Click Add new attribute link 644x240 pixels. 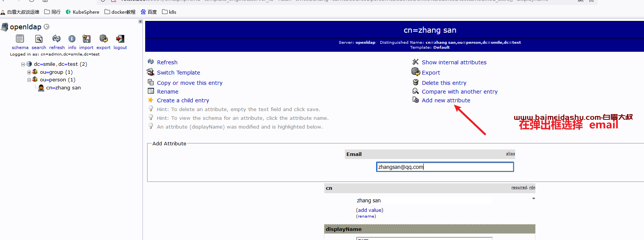(446, 100)
